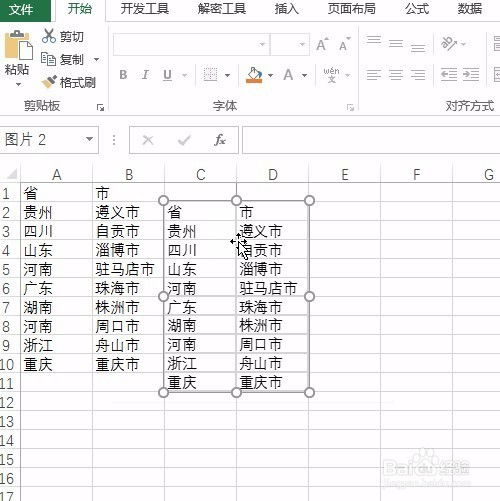Toggle Underline formatting

click(168, 75)
